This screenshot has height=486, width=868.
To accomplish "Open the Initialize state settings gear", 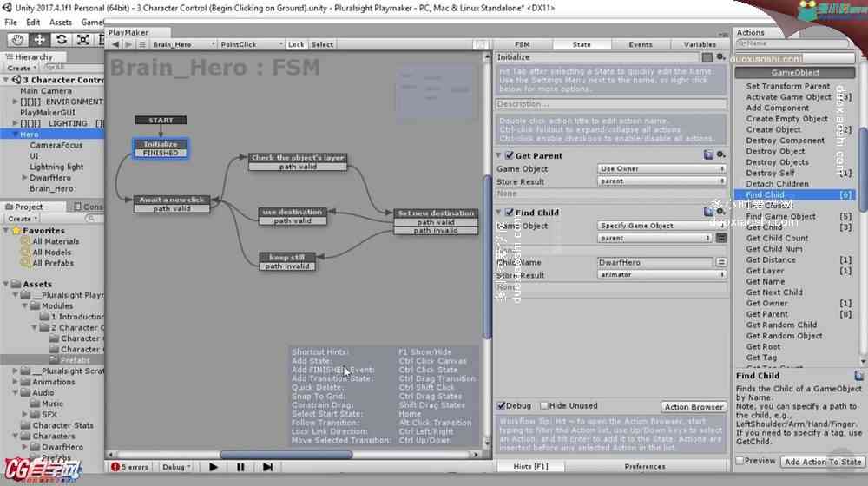I will tap(720, 57).
